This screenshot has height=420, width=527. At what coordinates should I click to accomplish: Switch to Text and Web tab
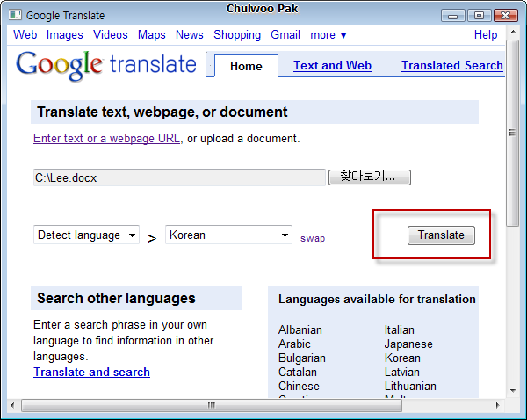pyautogui.click(x=332, y=65)
